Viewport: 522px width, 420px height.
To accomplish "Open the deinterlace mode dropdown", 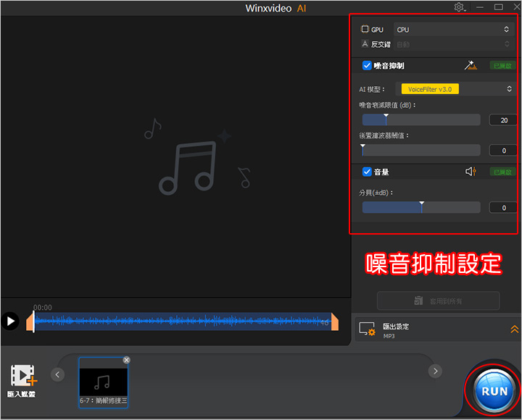I will [x=453, y=44].
